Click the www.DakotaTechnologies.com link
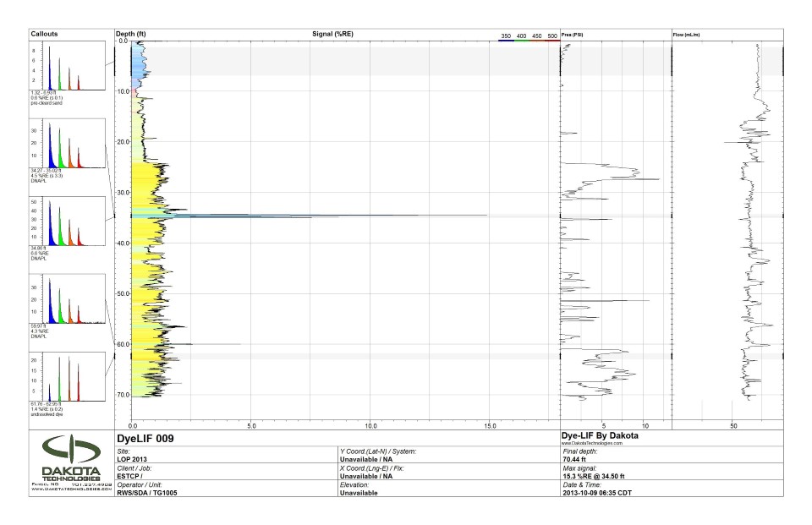 coord(591,443)
